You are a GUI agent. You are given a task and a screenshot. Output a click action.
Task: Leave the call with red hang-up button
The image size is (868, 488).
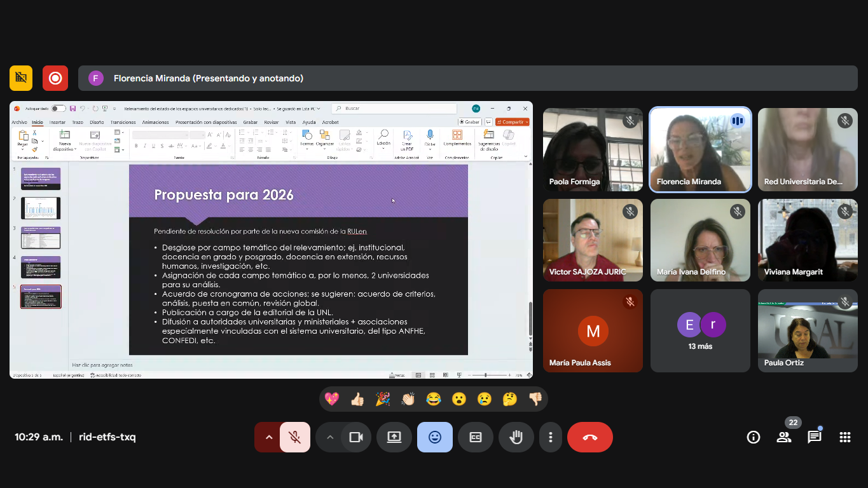[589, 437]
